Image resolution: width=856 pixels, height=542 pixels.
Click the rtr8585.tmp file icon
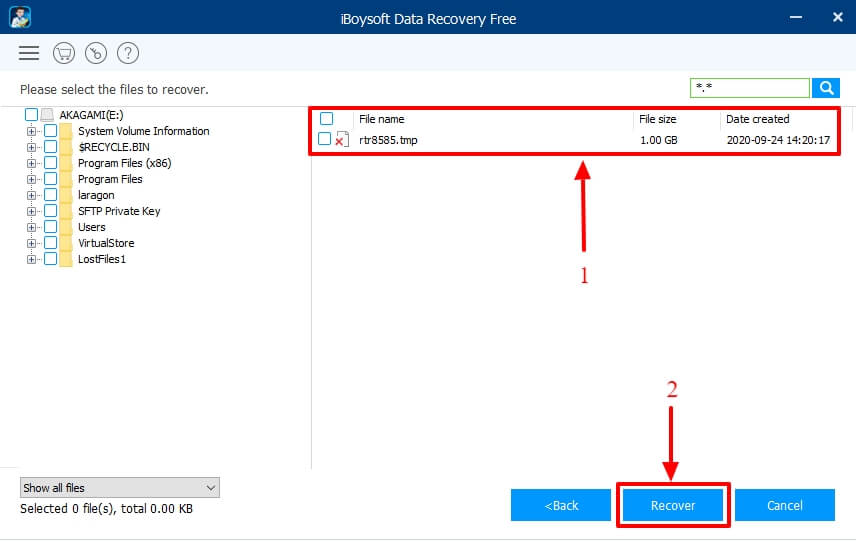342,140
